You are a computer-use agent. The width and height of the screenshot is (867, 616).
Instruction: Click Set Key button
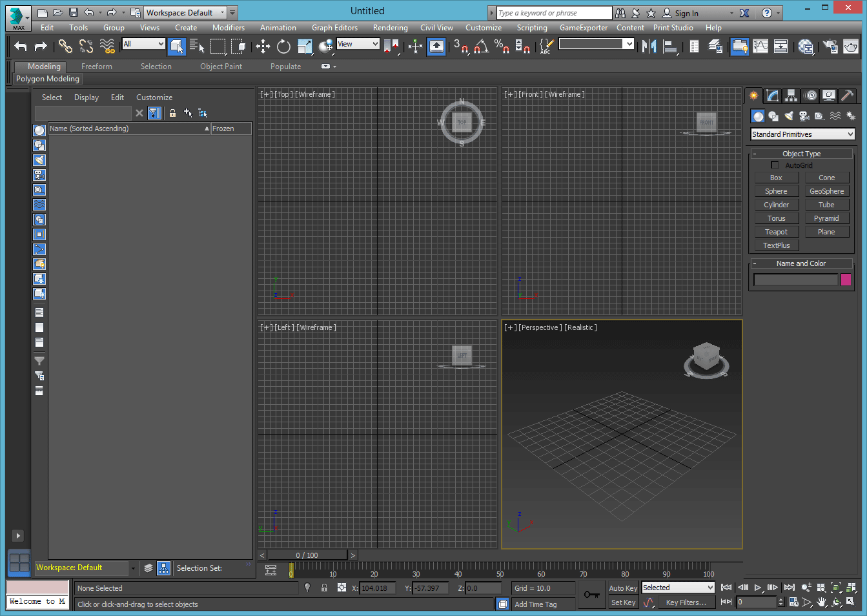pyautogui.click(x=623, y=602)
